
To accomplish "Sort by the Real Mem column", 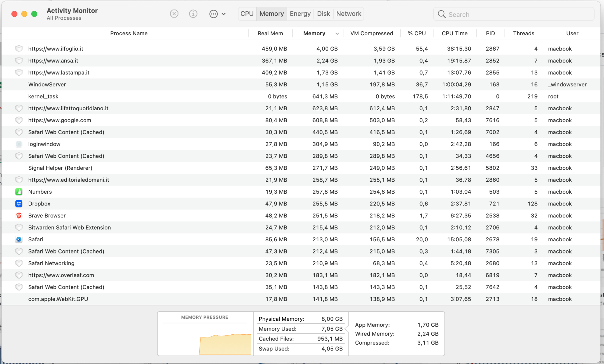I will click(270, 34).
